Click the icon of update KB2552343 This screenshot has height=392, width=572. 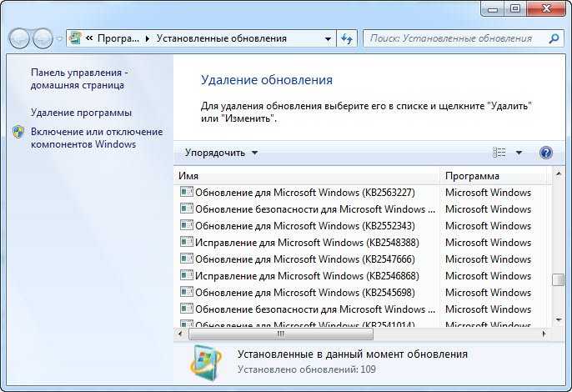click(187, 225)
